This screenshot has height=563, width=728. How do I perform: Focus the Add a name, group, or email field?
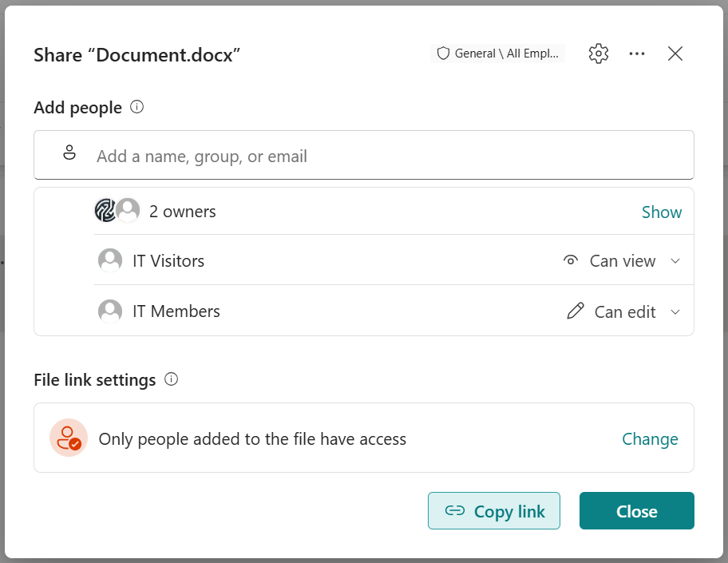click(x=364, y=155)
